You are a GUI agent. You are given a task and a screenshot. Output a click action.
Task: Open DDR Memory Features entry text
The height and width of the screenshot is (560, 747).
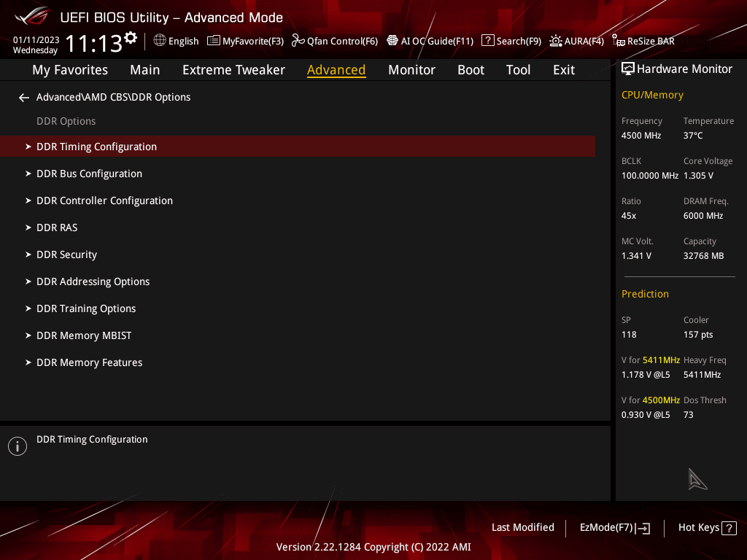pos(89,362)
